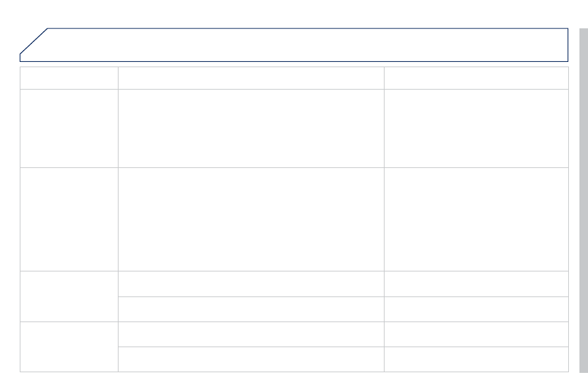
Task: Click lower middle sub-cell of fourth row group
Action: click(251, 309)
